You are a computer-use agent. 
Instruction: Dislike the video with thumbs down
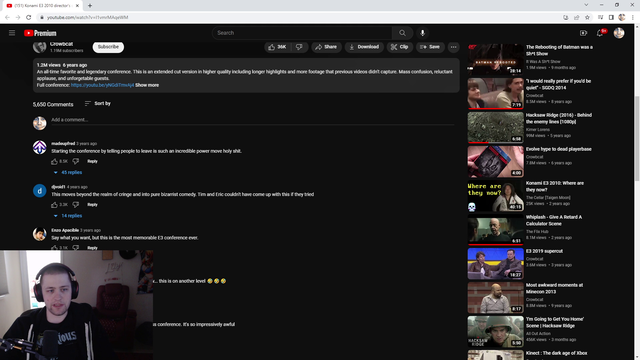click(299, 47)
